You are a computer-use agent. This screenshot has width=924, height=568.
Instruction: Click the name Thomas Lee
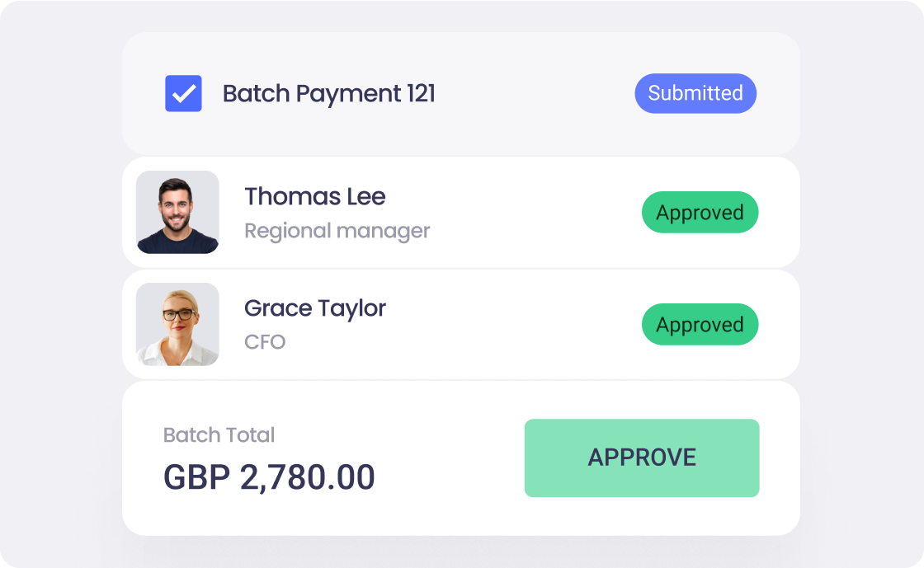pyautogui.click(x=315, y=196)
